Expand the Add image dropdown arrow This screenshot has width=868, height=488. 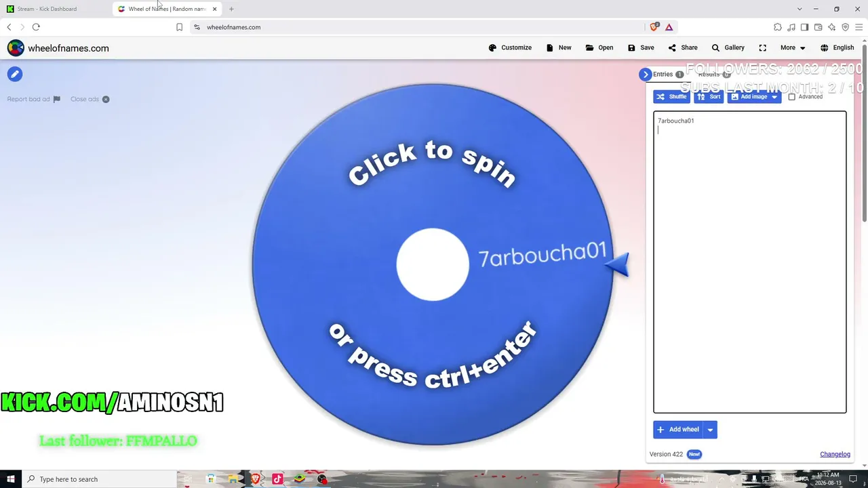tap(774, 97)
